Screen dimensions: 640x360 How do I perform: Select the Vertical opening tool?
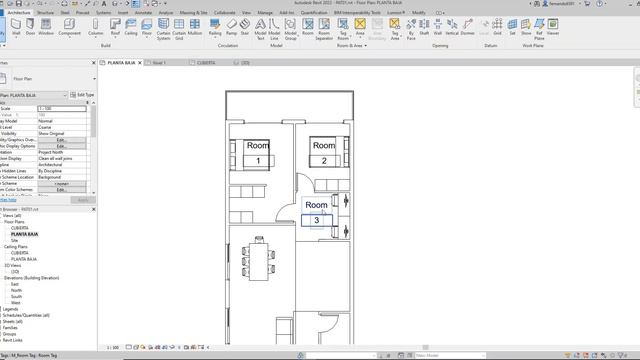click(452, 27)
